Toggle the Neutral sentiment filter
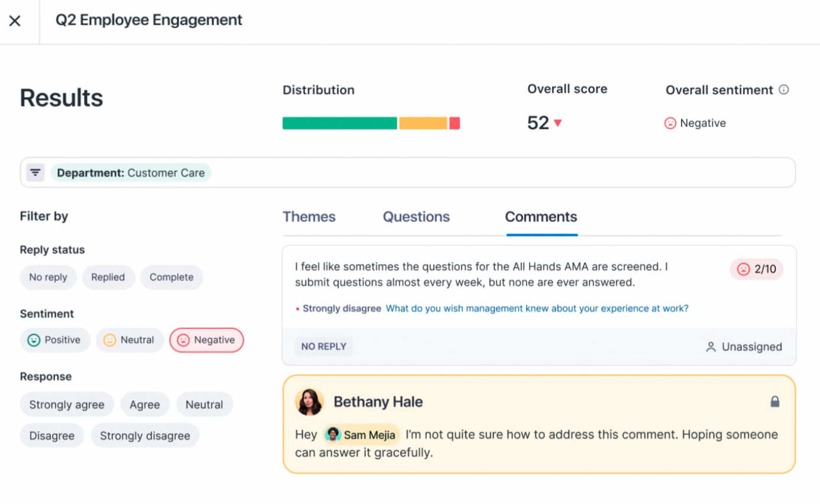The height and width of the screenshot is (504, 820). (129, 340)
